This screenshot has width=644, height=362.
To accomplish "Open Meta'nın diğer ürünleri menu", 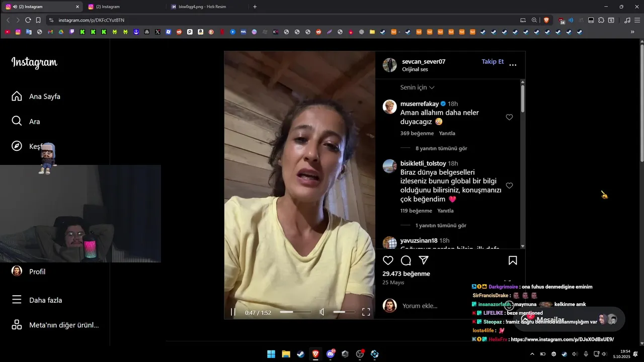I will pos(55,325).
